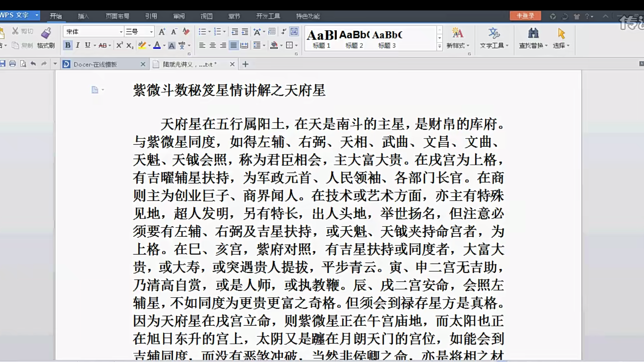Click the print icon in quick access bar
This screenshot has height=362, width=644.
pos(12,64)
